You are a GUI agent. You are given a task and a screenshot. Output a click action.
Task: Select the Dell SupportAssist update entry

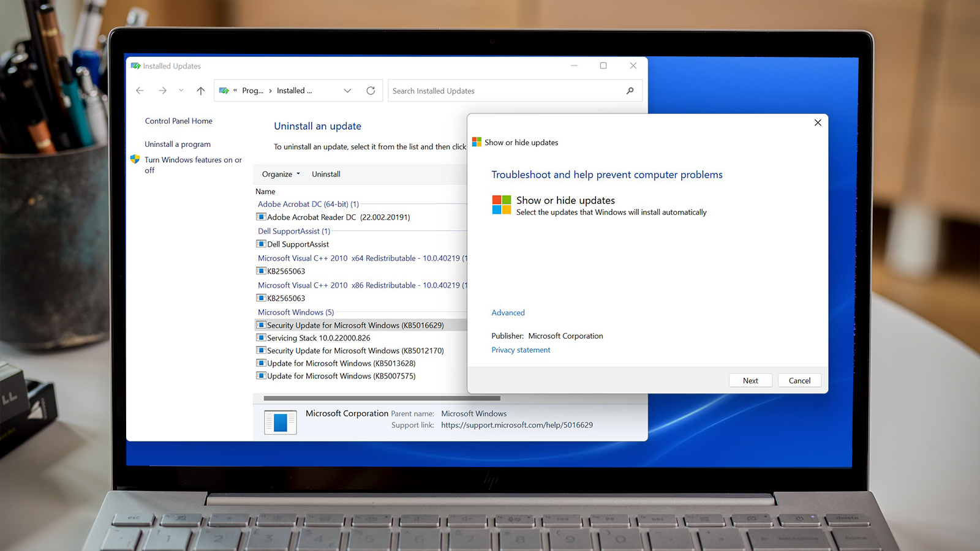point(298,244)
